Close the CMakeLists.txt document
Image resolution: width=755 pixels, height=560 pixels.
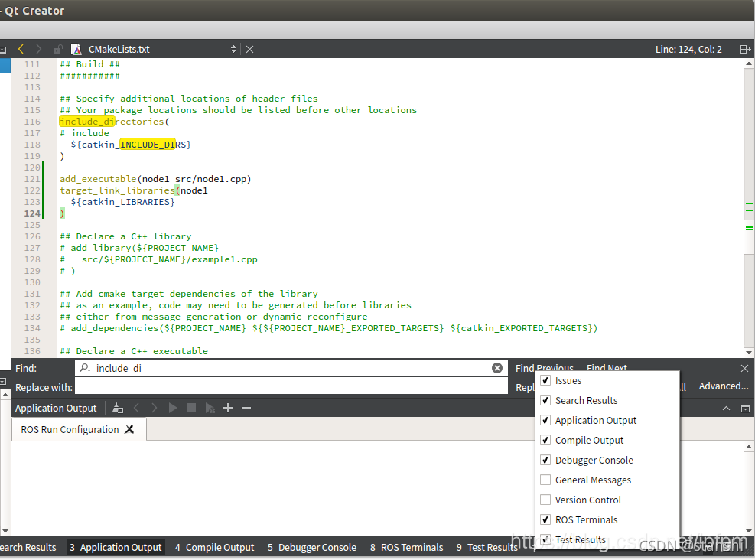pyautogui.click(x=249, y=49)
